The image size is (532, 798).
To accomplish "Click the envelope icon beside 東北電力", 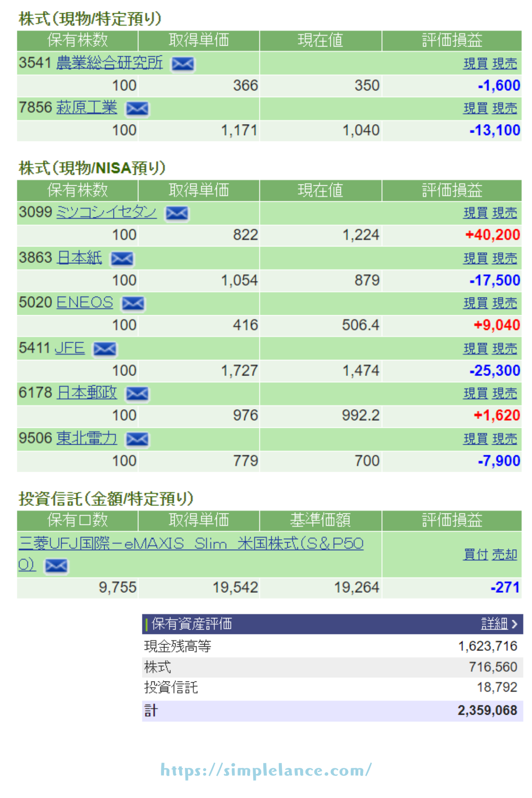I will click(x=137, y=439).
